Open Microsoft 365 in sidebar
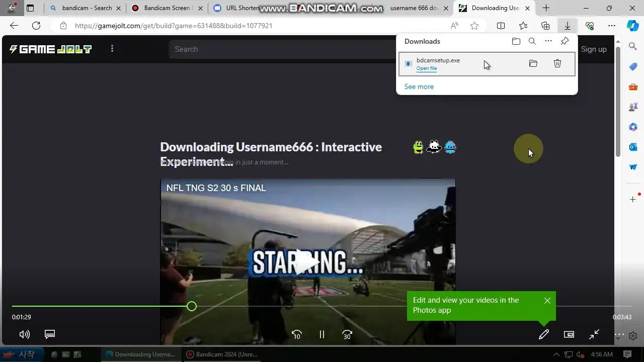This screenshot has width=644, height=362. pos(633,127)
